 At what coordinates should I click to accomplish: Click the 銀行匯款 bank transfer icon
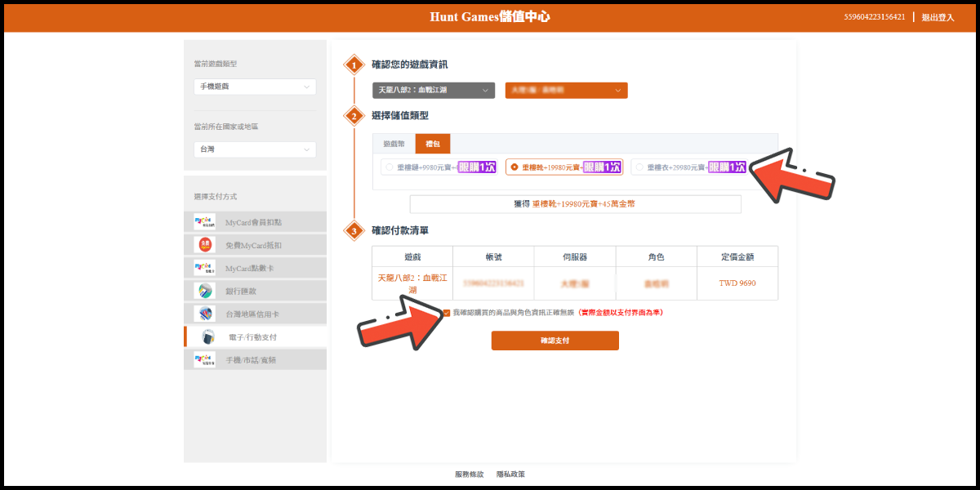[x=204, y=291]
